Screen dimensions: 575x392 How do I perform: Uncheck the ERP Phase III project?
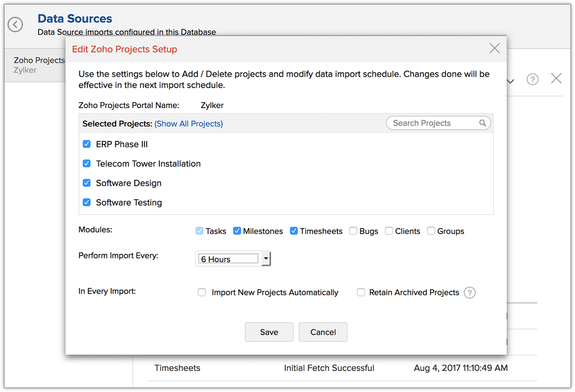click(87, 144)
